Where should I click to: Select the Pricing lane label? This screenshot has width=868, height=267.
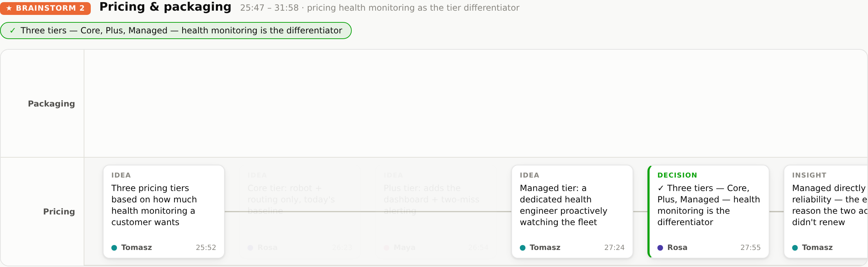point(59,212)
